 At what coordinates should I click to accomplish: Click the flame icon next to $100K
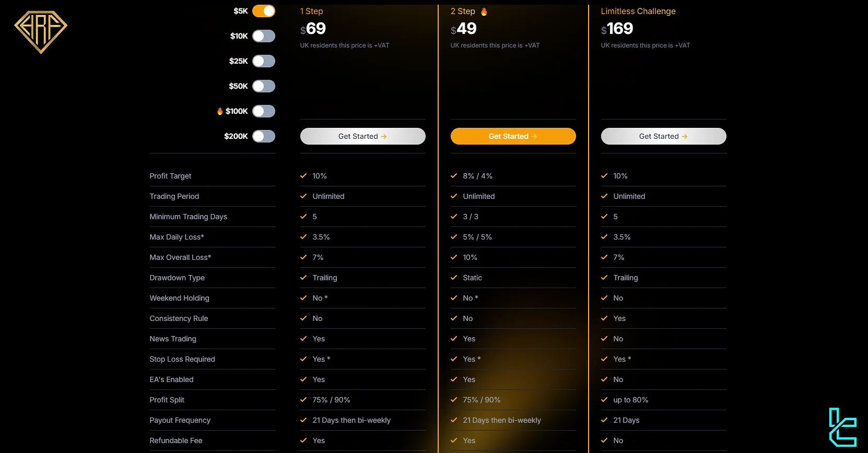pyautogui.click(x=220, y=111)
